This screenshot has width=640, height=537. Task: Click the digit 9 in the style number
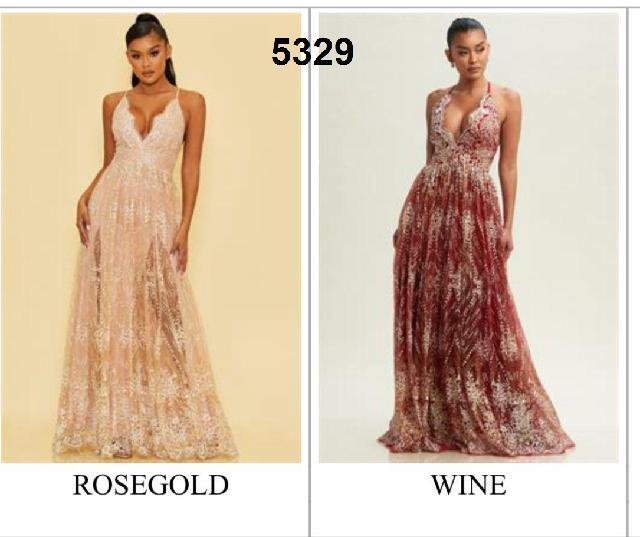coord(343,51)
